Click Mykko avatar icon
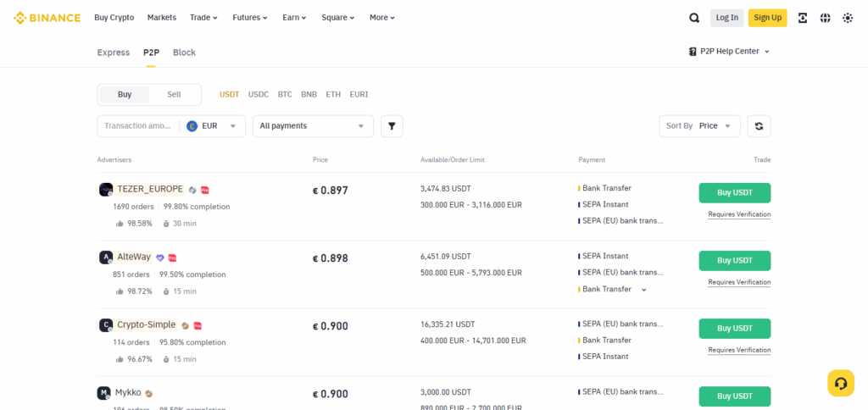 click(x=103, y=393)
